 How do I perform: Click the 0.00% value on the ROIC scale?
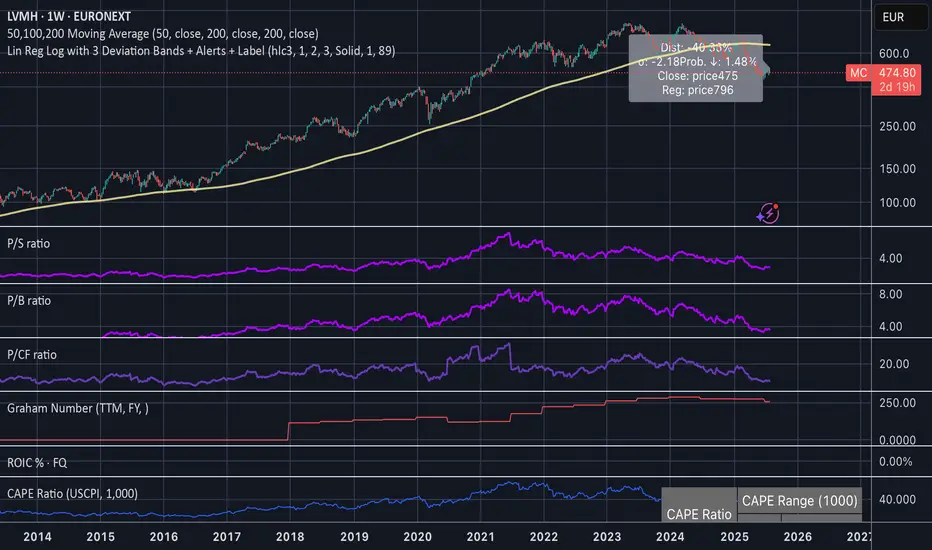coord(896,462)
